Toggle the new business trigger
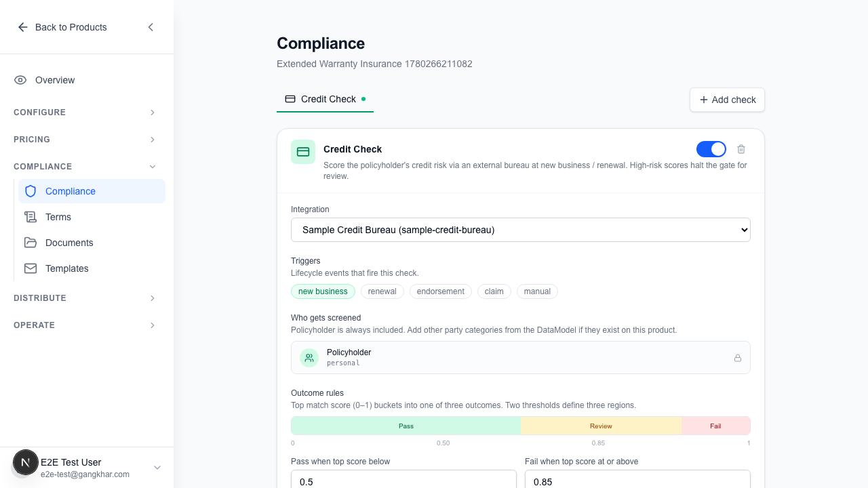 coord(323,291)
